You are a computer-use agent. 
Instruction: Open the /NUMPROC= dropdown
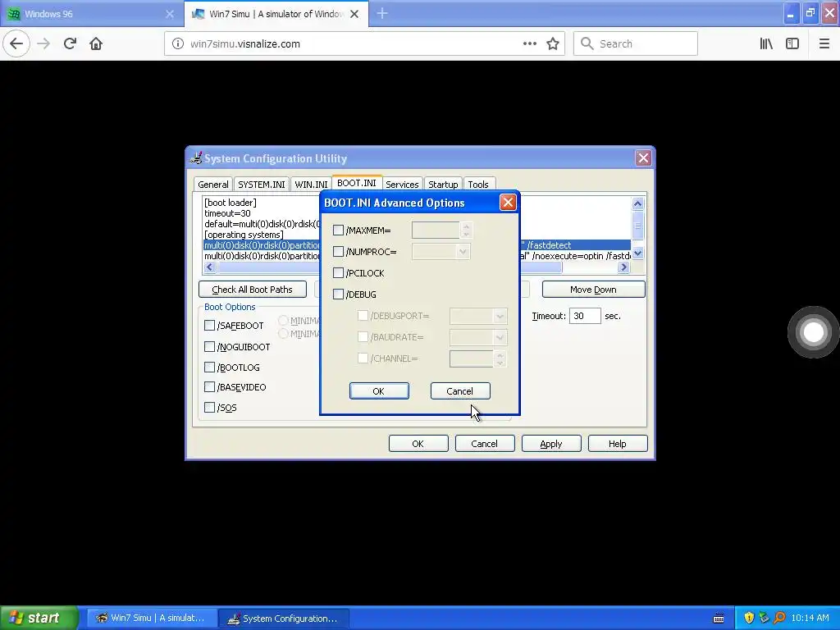463,252
